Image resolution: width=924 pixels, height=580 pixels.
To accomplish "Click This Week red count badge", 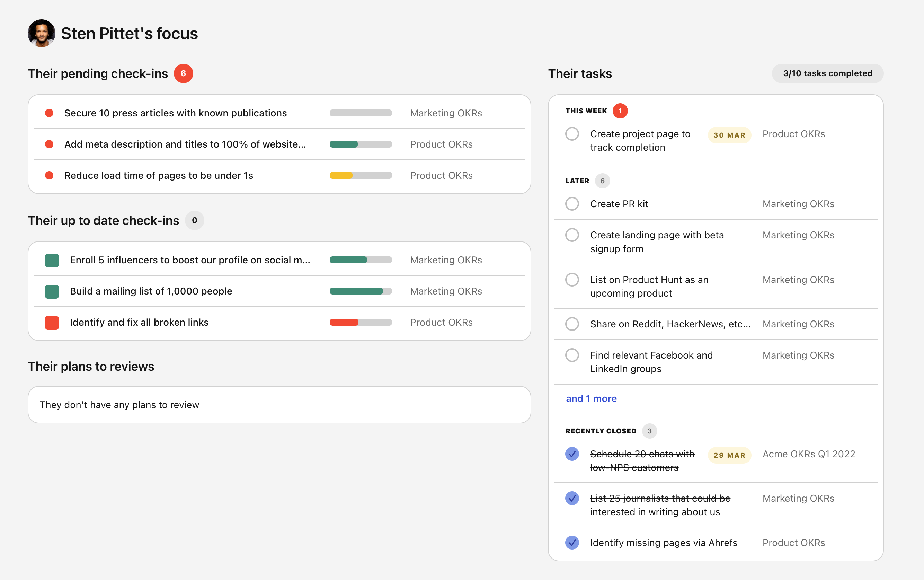I will coord(620,111).
